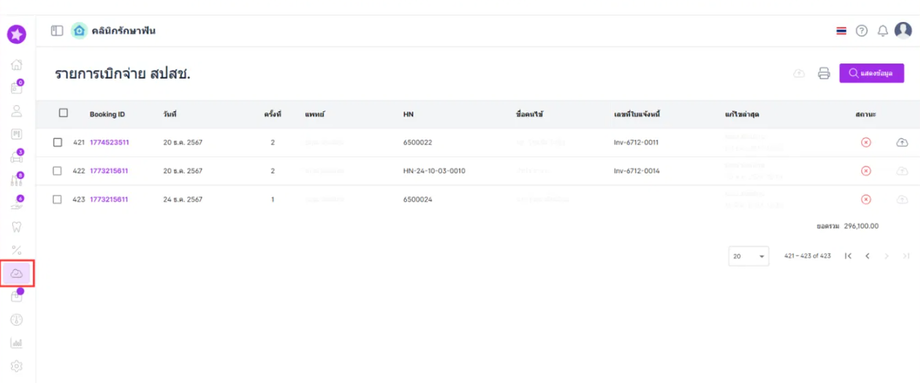Screen dimensions: 920x383
Task: Click HN value 6500024
Action: 417,199
